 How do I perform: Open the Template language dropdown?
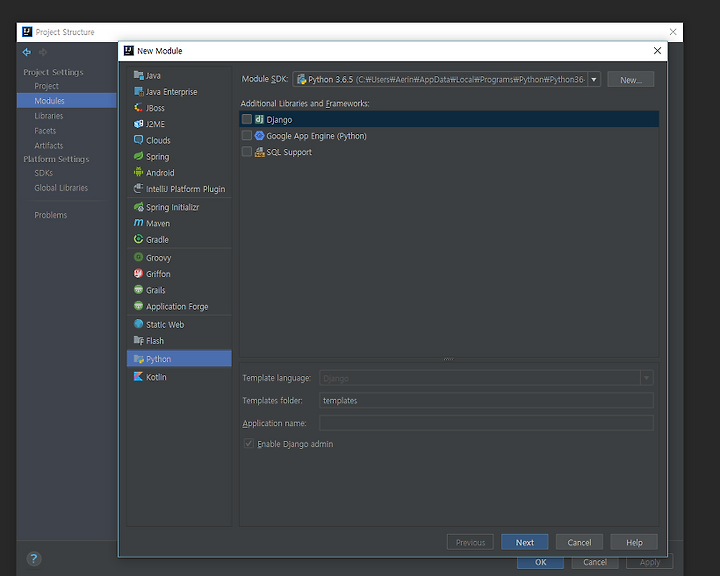(x=647, y=378)
